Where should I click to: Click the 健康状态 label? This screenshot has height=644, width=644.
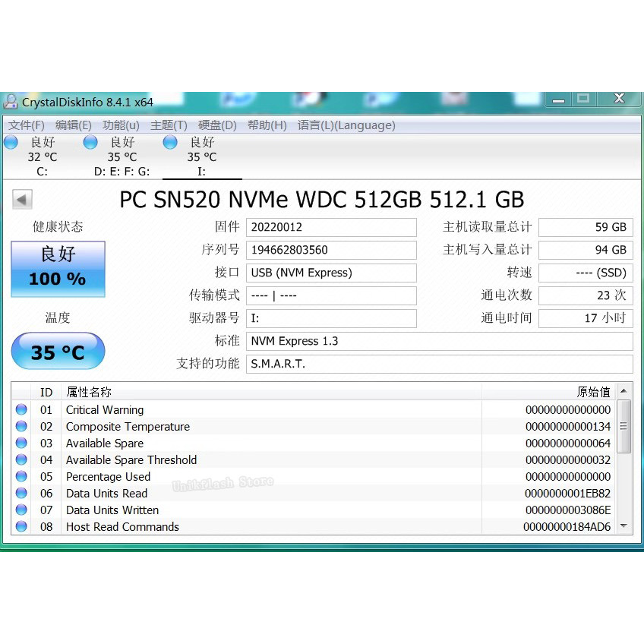[58, 227]
